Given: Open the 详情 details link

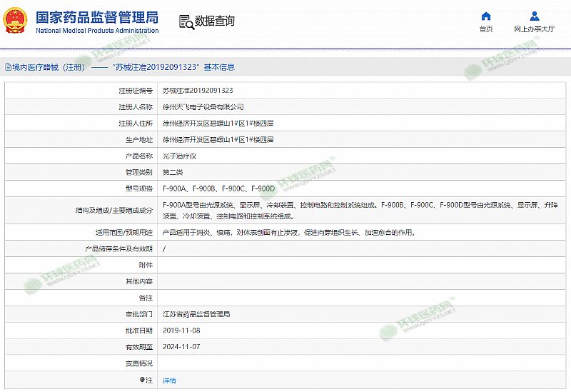Looking at the screenshot, I should click(169, 381).
